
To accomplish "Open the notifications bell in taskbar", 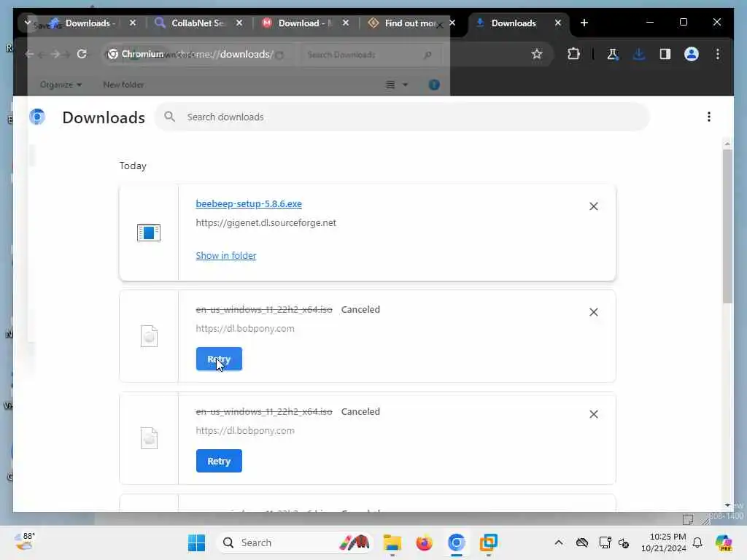I will (697, 542).
